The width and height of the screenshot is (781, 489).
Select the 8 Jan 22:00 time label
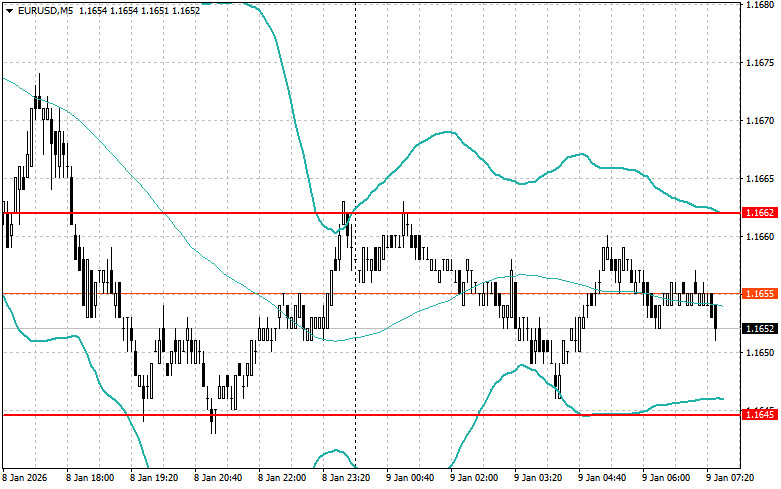click(282, 478)
